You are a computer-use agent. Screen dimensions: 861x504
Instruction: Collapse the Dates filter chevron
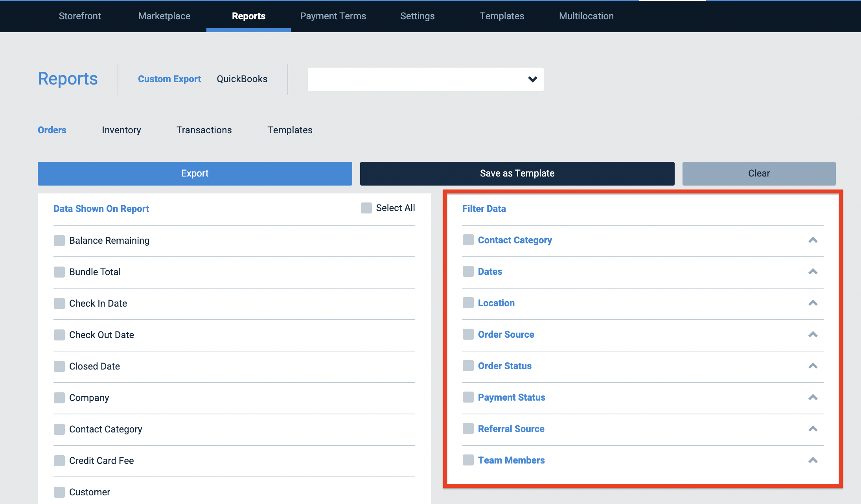tap(813, 272)
